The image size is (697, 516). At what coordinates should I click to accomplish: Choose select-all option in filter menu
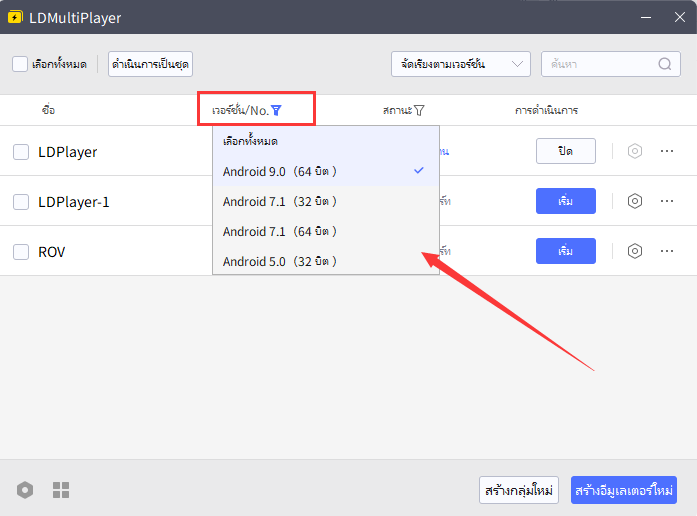[x=326, y=141]
